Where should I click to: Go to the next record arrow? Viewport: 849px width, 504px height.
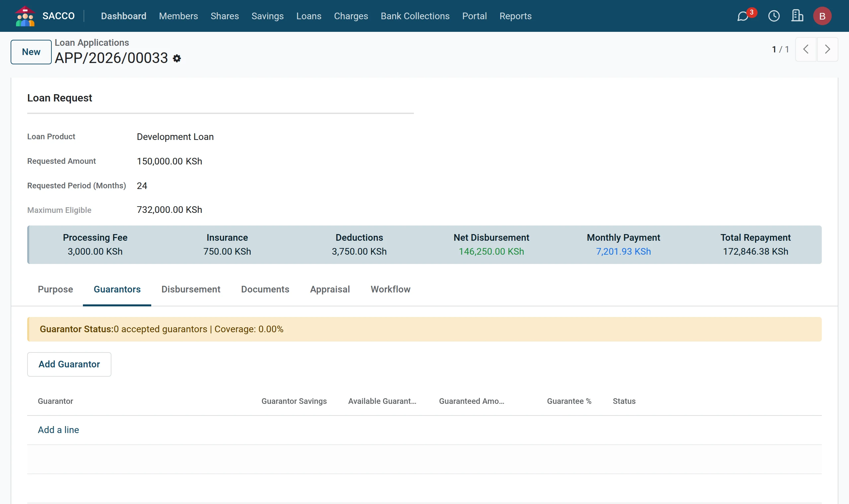tap(827, 49)
